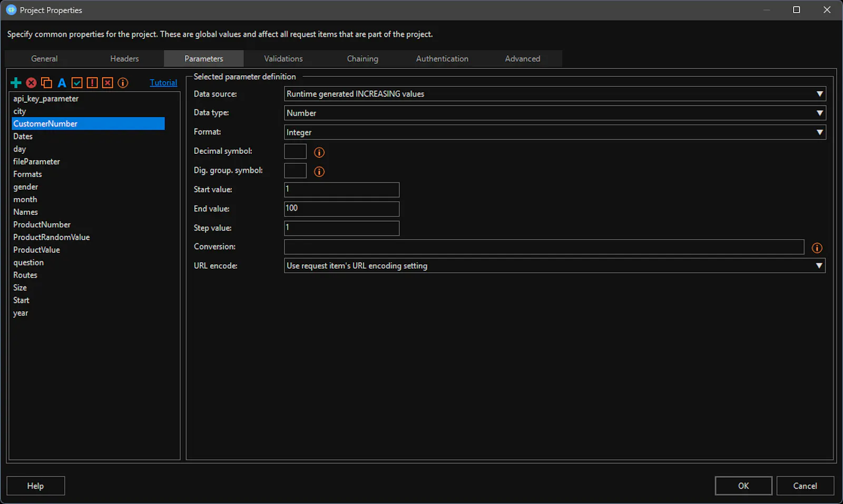Click the Cancel button
This screenshot has width=843, height=504.
tap(805, 486)
